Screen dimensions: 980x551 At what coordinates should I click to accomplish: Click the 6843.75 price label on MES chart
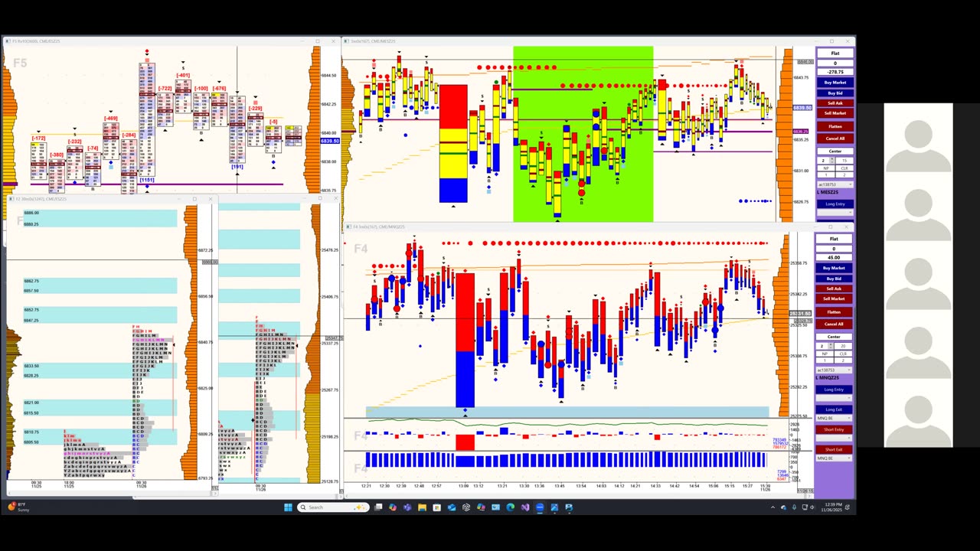802,77
